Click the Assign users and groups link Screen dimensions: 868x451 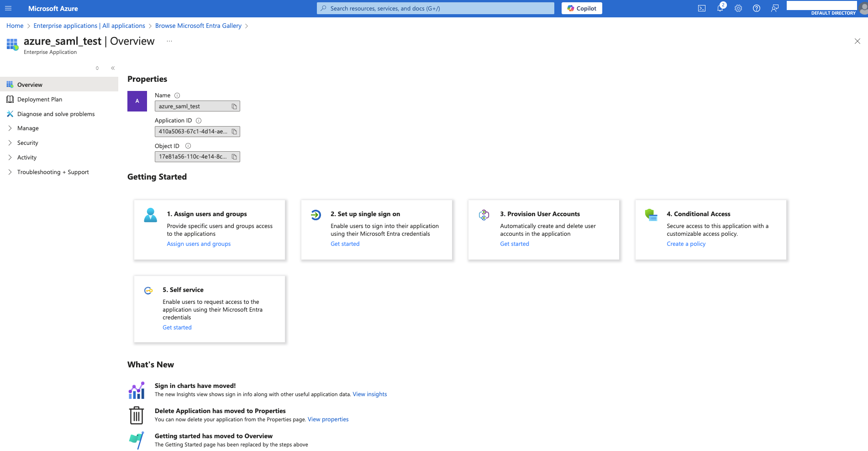pos(199,244)
